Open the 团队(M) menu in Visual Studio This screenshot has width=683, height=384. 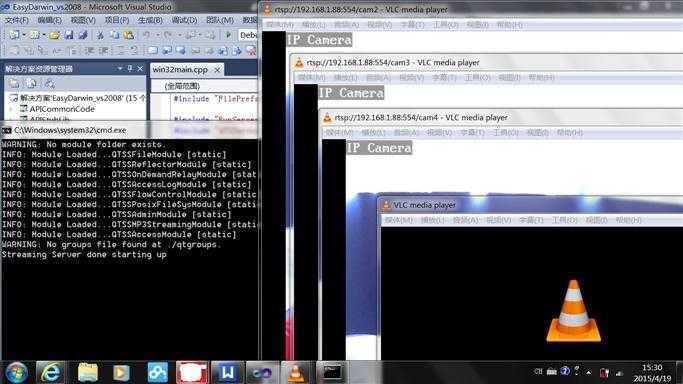pos(220,20)
